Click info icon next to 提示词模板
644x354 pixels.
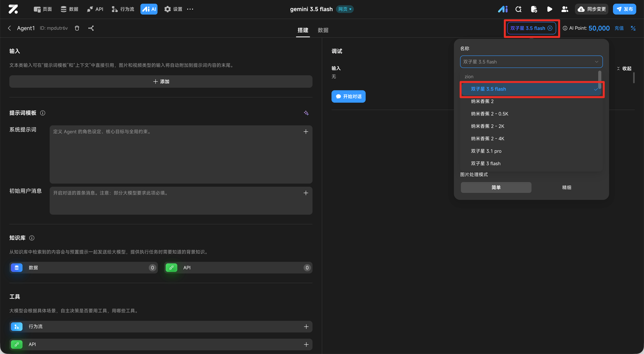point(43,113)
